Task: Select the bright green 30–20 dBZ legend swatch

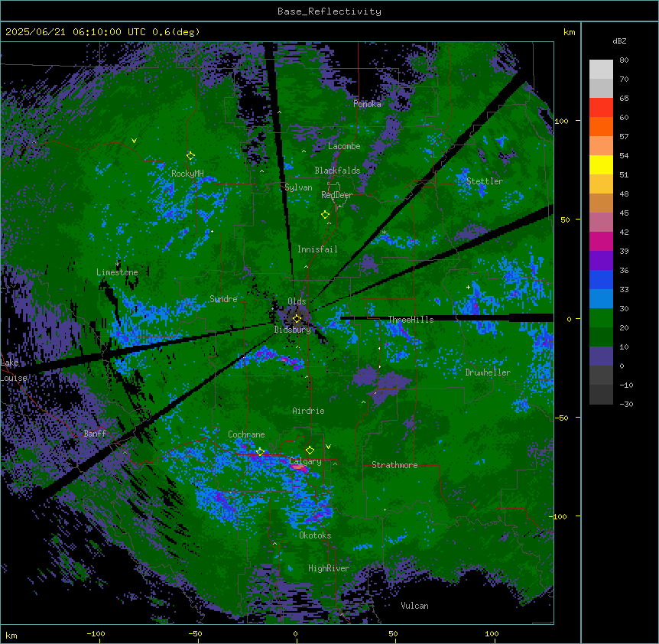Action: pyautogui.click(x=601, y=318)
